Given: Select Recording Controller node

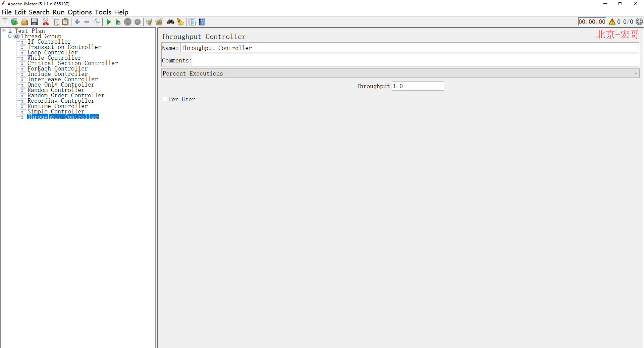Looking at the screenshot, I should pyautogui.click(x=61, y=101).
